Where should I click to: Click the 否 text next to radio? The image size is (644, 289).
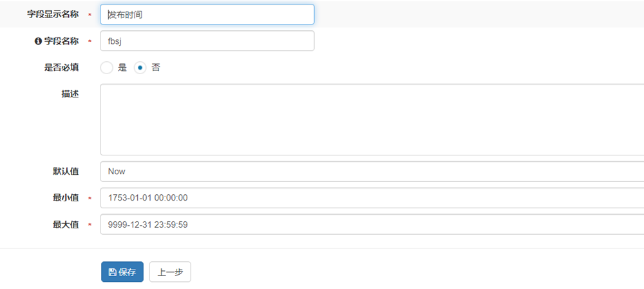[x=156, y=67]
